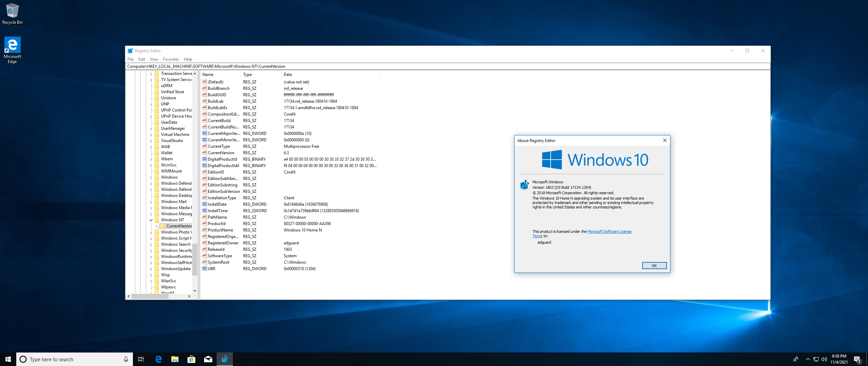The width and height of the screenshot is (868, 366).
Task: Open the Mail app from taskbar
Action: (208, 359)
